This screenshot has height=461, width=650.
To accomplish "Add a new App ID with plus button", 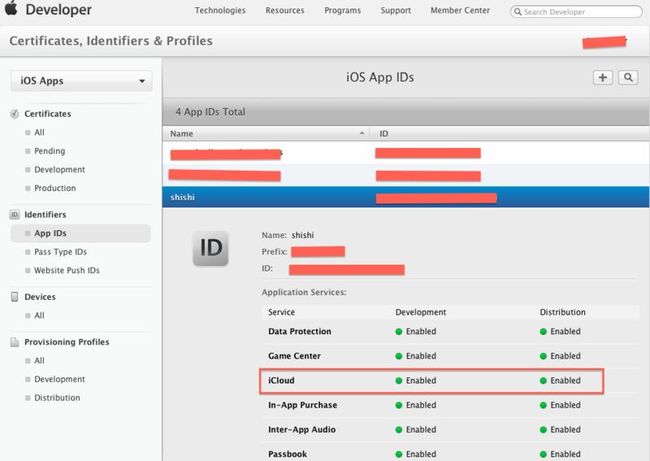I will [x=603, y=77].
